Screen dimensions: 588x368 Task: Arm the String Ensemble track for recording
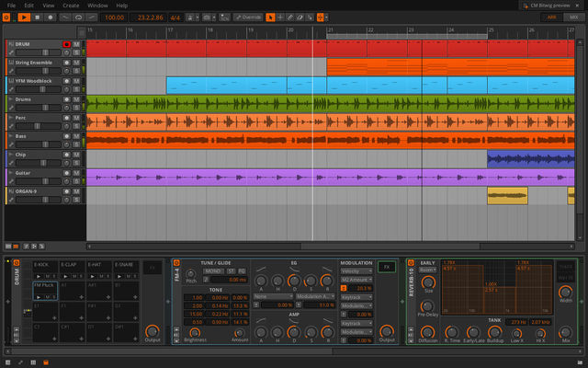click(67, 63)
